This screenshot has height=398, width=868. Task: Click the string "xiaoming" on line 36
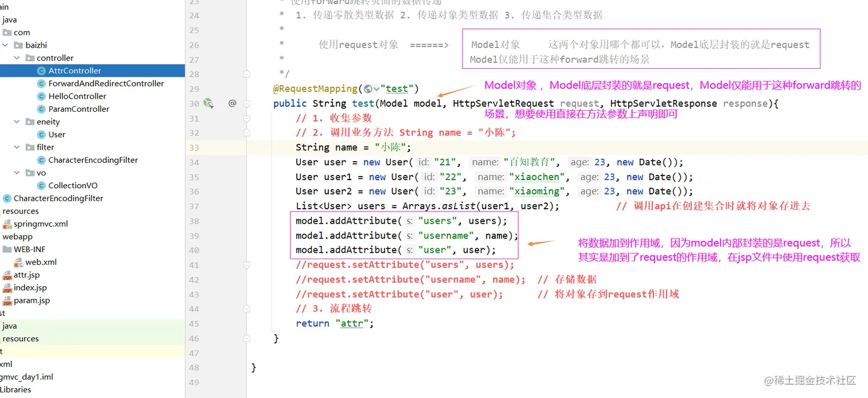pos(537,192)
